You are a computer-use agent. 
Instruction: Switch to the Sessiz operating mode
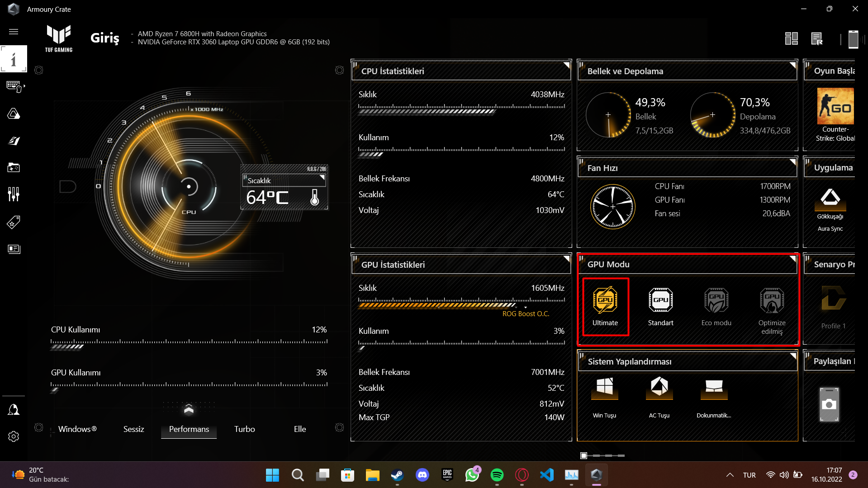point(133,429)
